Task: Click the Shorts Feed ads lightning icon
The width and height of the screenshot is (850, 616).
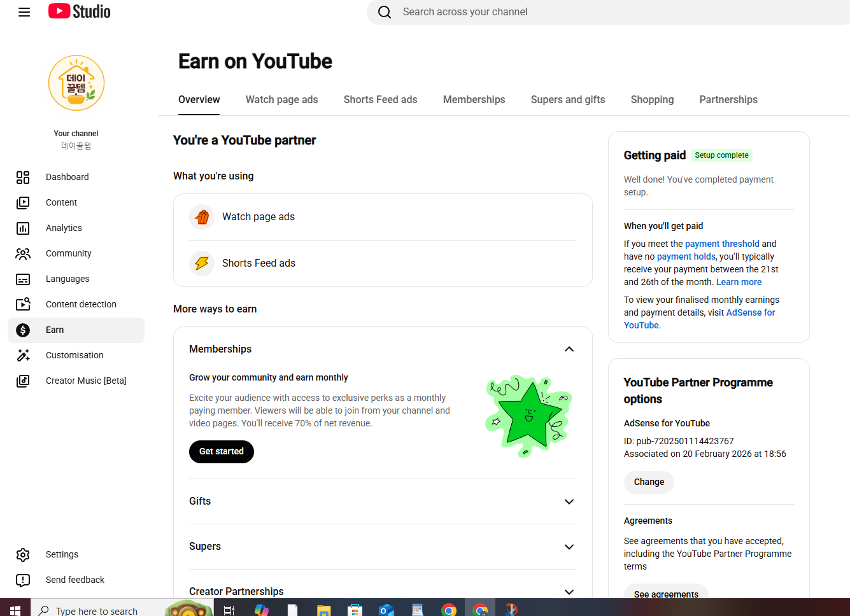Action: pos(202,263)
